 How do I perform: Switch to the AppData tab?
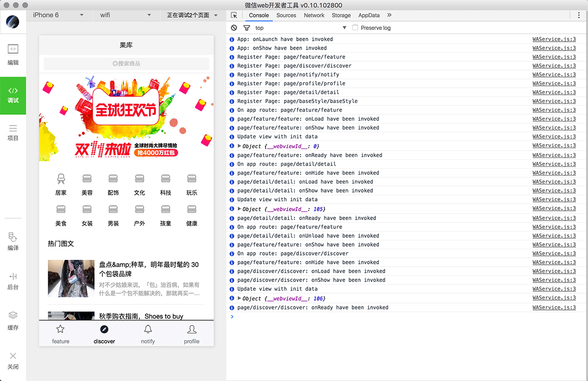point(369,15)
